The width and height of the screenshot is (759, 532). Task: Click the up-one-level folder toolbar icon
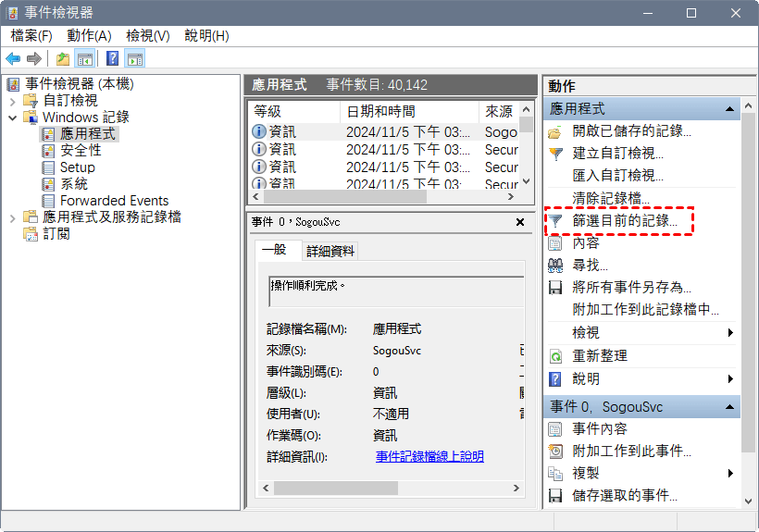(63, 59)
